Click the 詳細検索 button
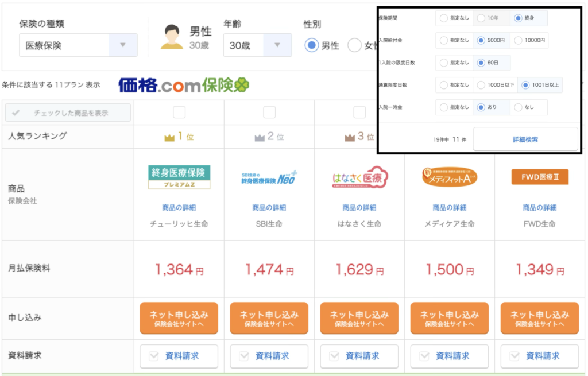588x376 pixels. click(x=525, y=139)
